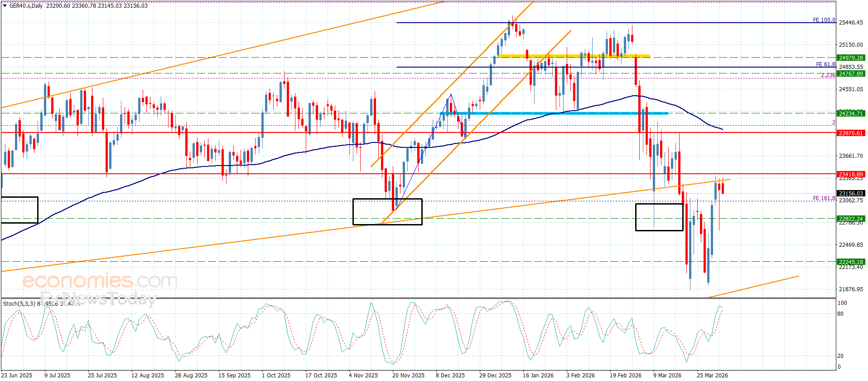
Task: Click the 23661.70 price axis value
Action: click(x=851, y=156)
